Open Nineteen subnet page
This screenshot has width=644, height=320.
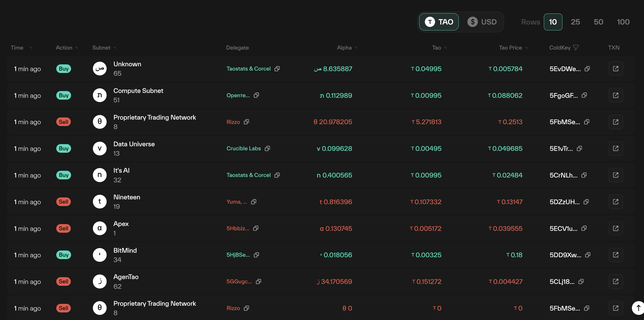(127, 197)
